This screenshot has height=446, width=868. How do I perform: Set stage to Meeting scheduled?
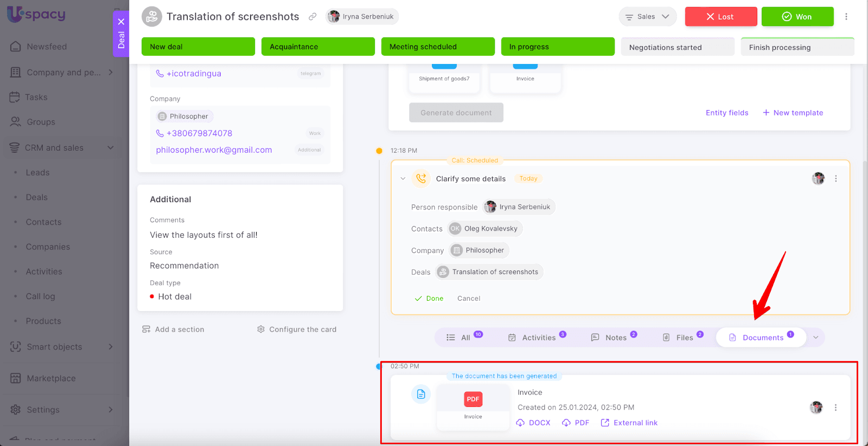pyautogui.click(x=438, y=47)
